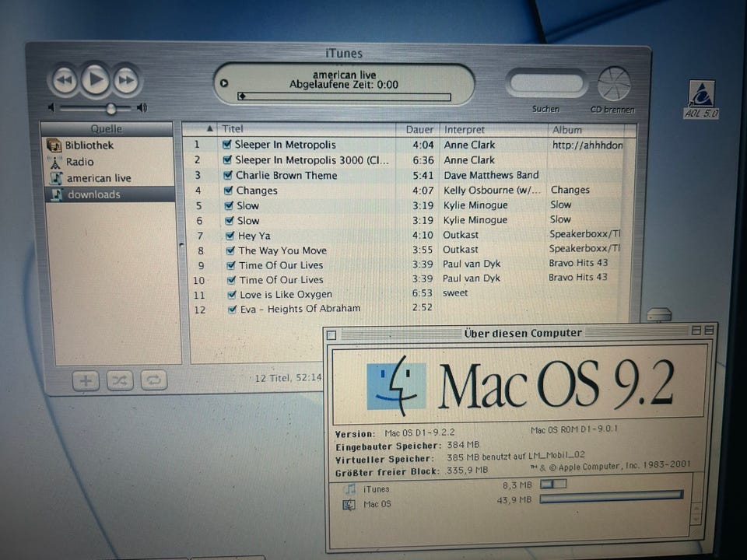
Task: Uncheck Sleeper In Metropolis track 1
Action: pos(227,145)
